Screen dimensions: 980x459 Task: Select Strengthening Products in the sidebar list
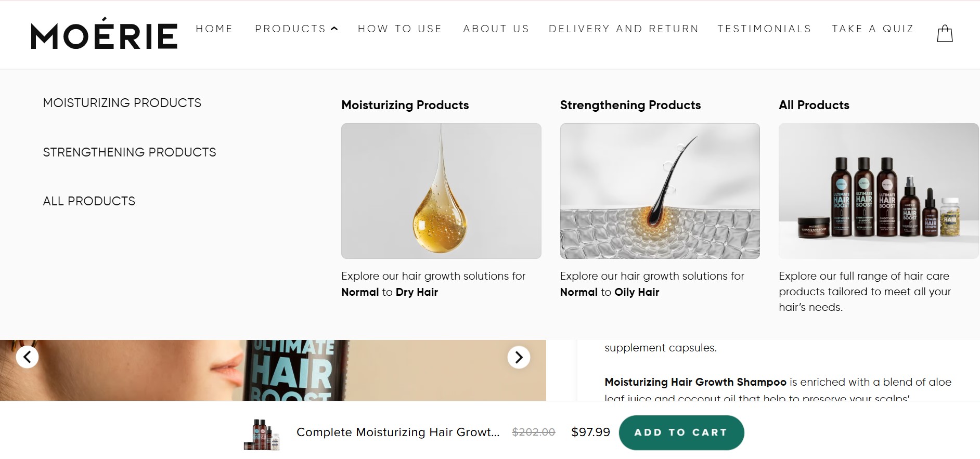click(129, 152)
